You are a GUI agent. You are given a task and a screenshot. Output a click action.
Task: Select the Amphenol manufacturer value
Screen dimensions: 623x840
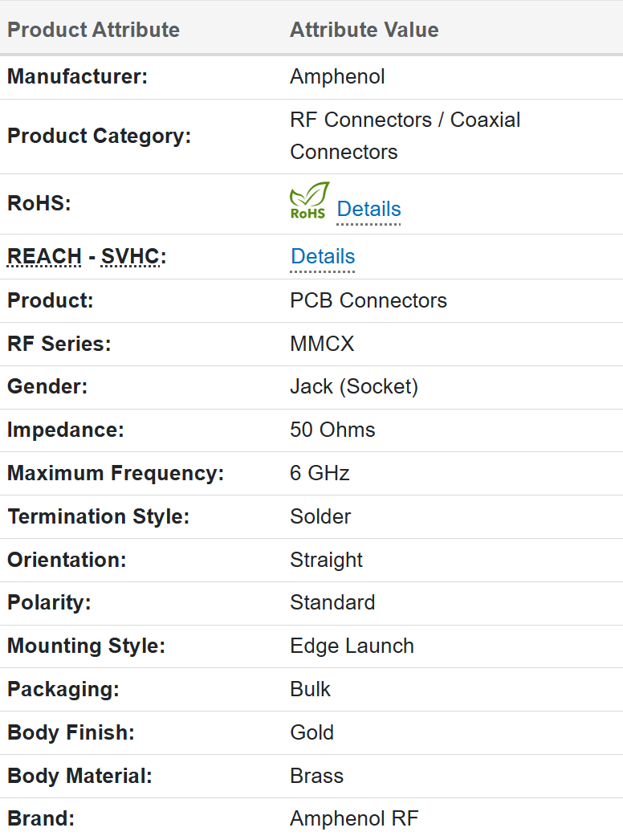click(337, 76)
